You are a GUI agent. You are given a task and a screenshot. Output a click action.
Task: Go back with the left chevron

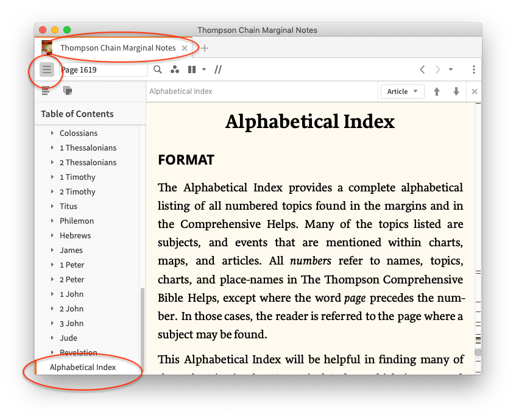pyautogui.click(x=423, y=69)
